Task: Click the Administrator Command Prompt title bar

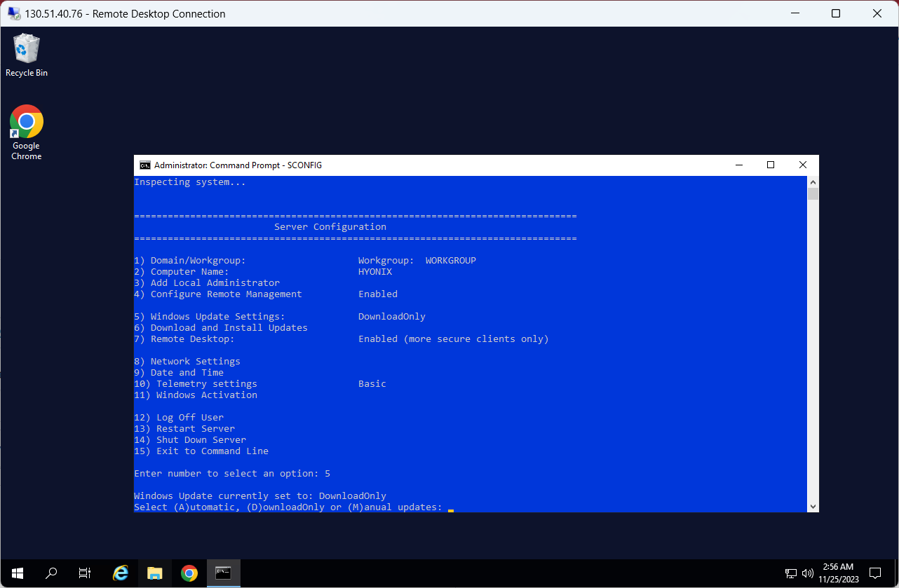Action: (x=421, y=165)
